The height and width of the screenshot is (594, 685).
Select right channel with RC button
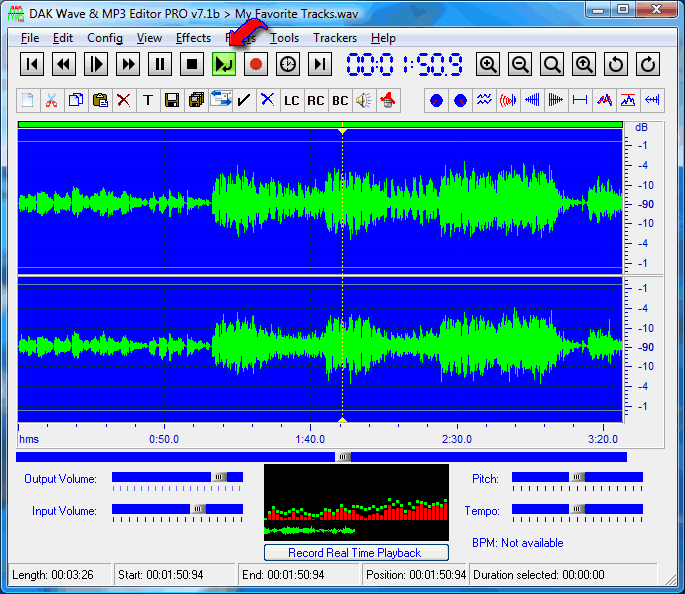pyautogui.click(x=316, y=100)
